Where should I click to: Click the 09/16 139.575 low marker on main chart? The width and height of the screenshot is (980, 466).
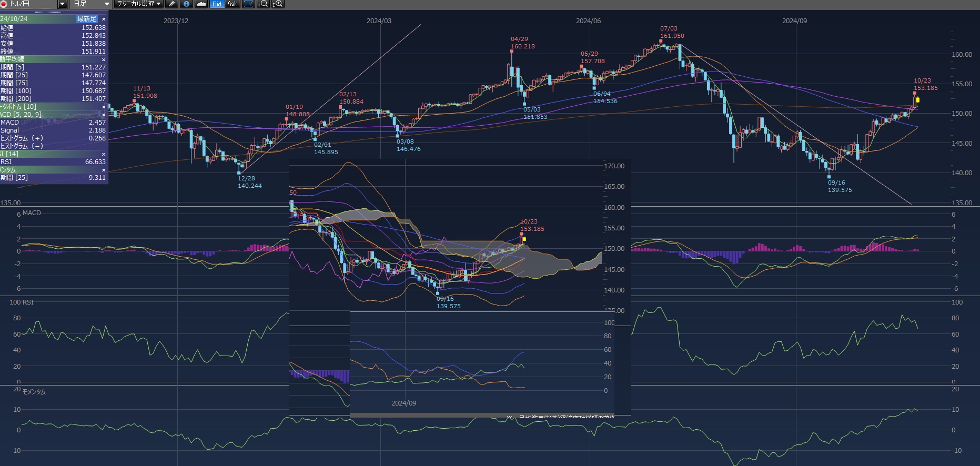[x=839, y=187]
